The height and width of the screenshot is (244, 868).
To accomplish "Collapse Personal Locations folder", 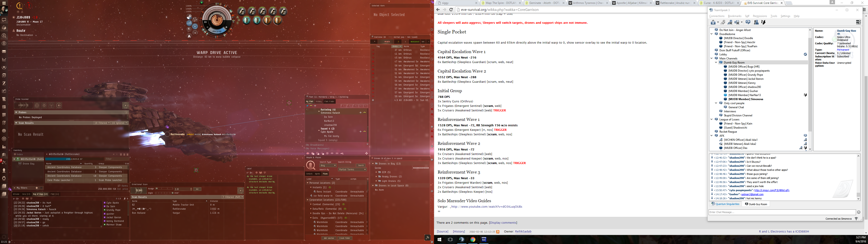I will tap(308, 183).
